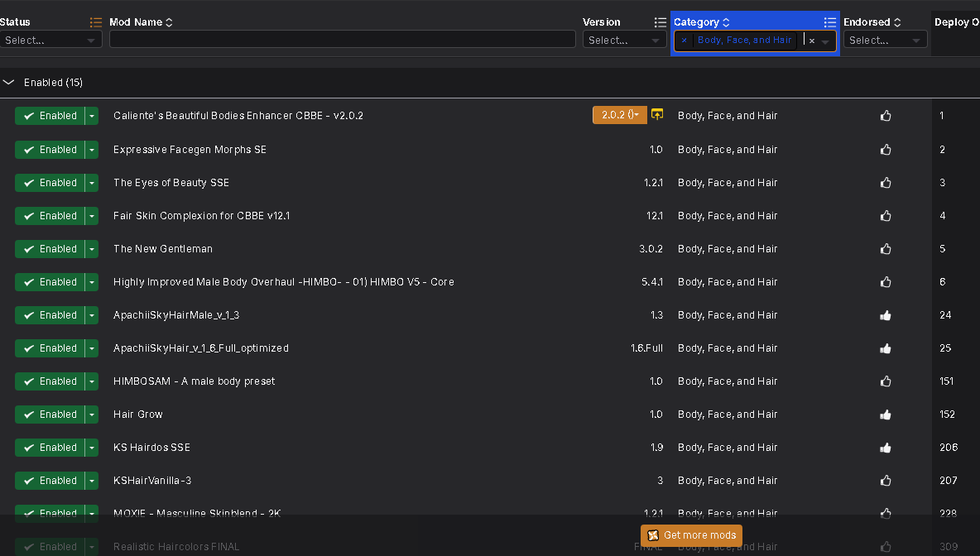Endorse Caliente's Beautiful Bodies Enhancer CBBE mod
Screen dimensions: 980x556
pos(885,116)
